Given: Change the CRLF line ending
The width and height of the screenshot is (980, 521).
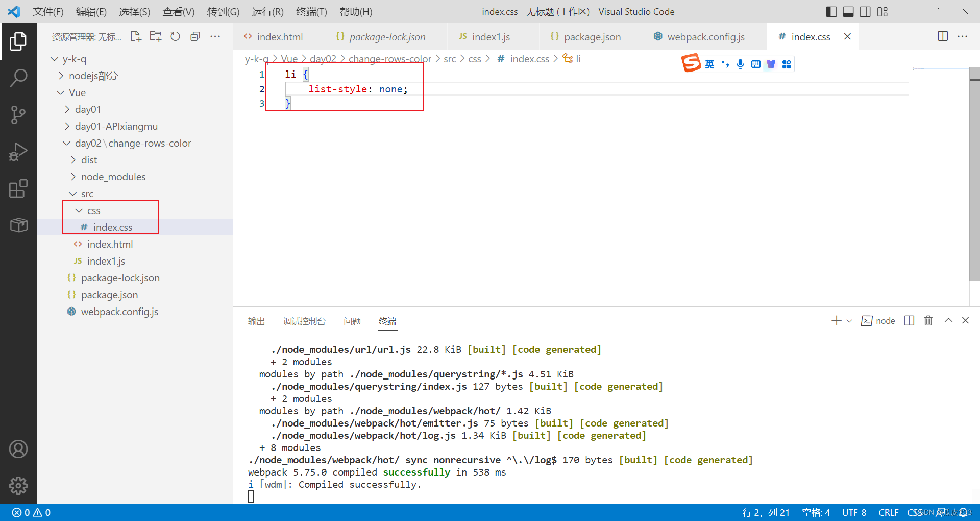Looking at the screenshot, I should point(888,512).
